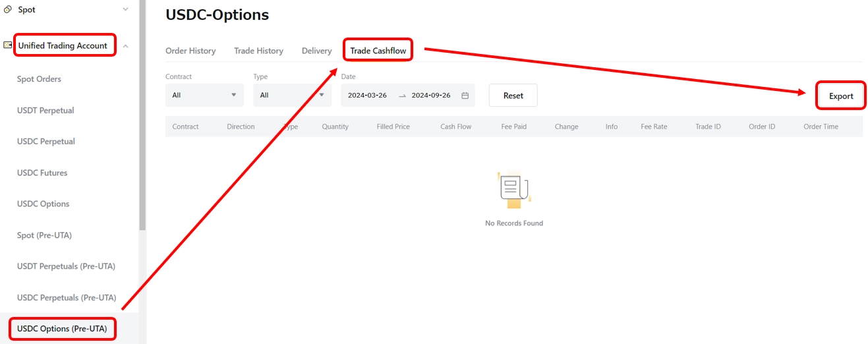
Task: Click the Unified Trading Account wallet icon
Action: pyautogui.click(x=8, y=45)
